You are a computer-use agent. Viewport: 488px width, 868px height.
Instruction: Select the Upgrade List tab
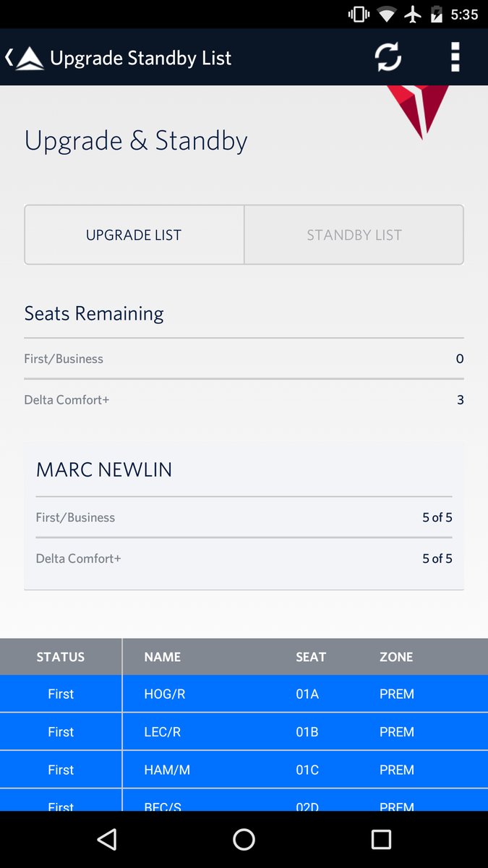tap(134, 235)
